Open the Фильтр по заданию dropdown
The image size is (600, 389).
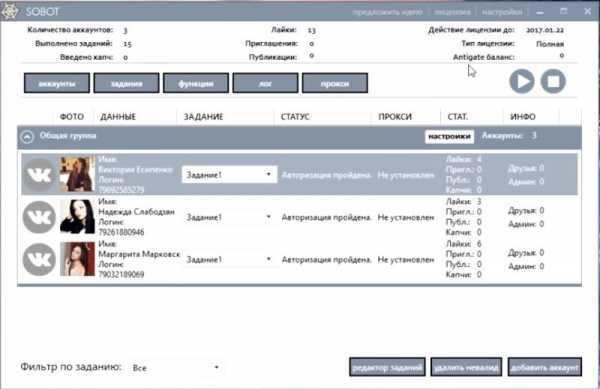(x=176, y=368)
